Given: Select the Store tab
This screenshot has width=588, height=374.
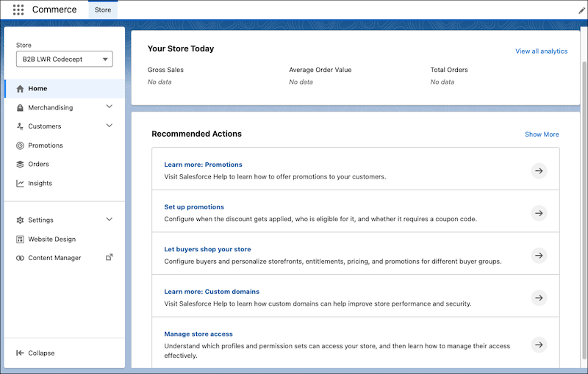Looking at the screenshot, I should click(x=103, y=10).
